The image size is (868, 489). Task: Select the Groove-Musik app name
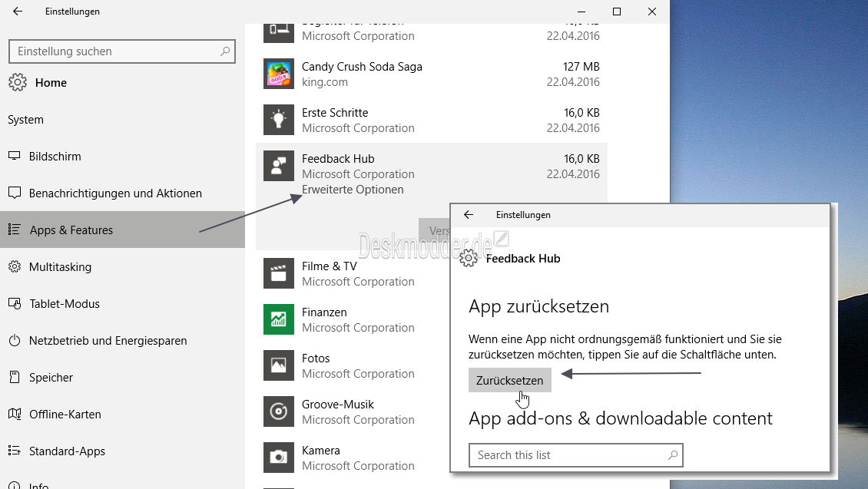pos(338,405)
